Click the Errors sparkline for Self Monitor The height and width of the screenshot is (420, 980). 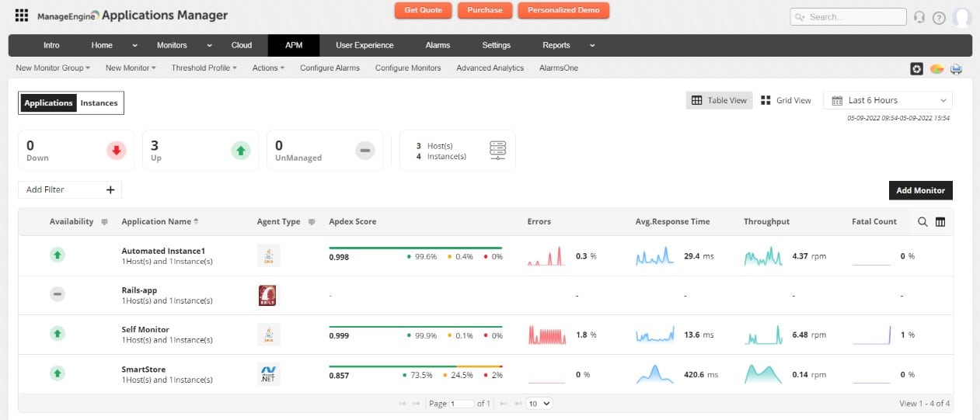547,335
